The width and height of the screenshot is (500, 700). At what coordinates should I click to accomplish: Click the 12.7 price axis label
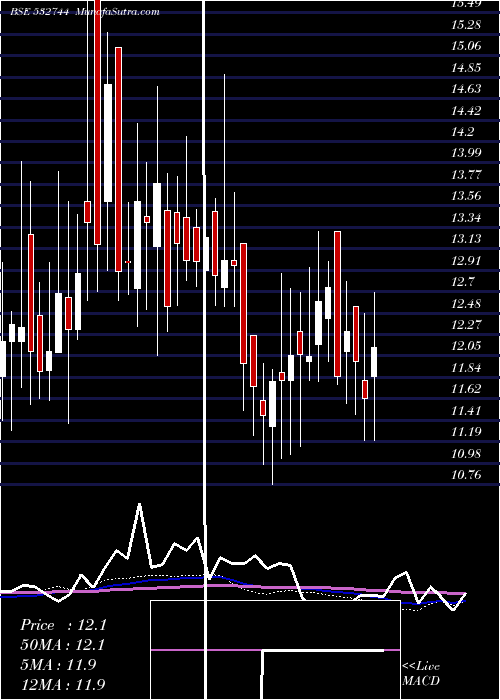462,282
